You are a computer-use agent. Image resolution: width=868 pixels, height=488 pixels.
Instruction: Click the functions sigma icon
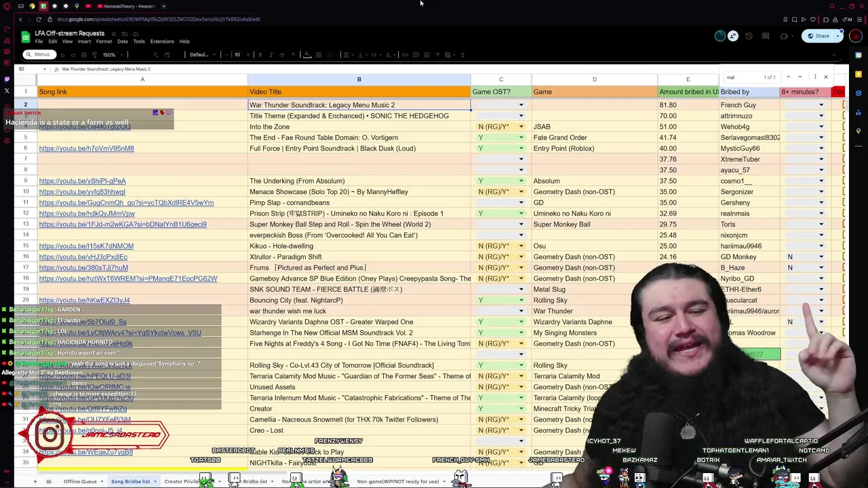tap(462, 55)
